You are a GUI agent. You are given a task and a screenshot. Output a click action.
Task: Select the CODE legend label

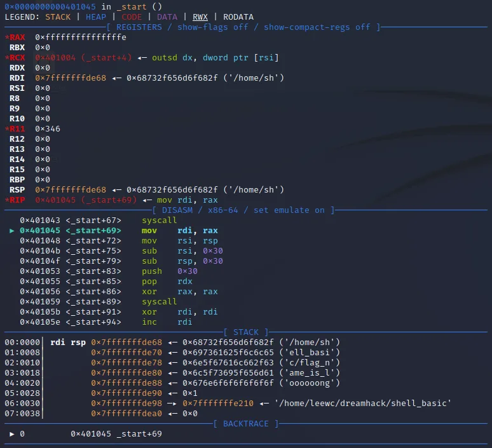(132, 17)
